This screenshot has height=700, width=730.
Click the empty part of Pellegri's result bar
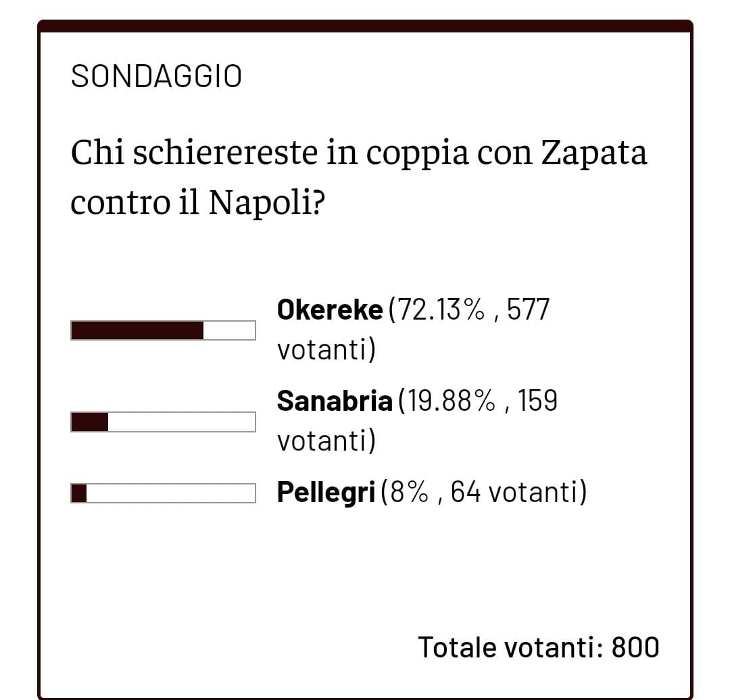pyautogui.click(x=170, y=493)
